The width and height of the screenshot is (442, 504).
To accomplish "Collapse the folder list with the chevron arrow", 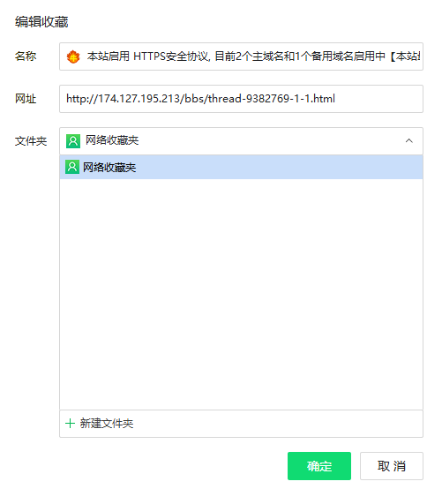I will coord(408,141).
